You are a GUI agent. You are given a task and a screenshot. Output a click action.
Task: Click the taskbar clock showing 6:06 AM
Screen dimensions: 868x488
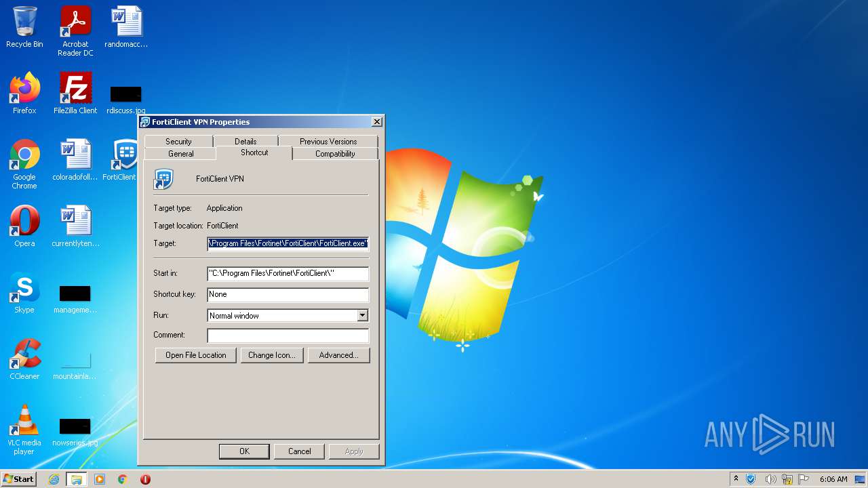pos(833,479)
